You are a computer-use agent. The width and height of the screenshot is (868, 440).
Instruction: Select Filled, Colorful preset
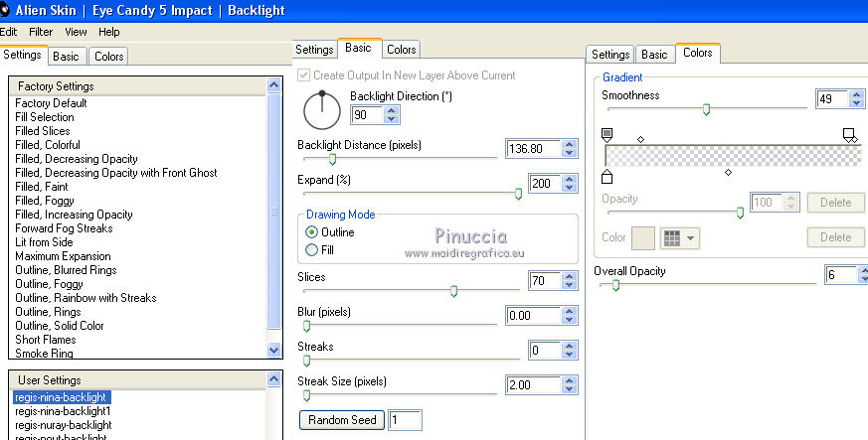(x=48, y=145)
